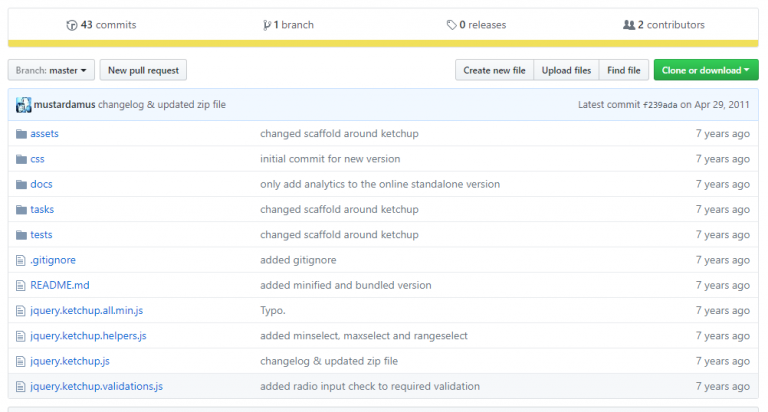768x412 pixels.
Task: Click the docs folder icon
Action: (x=21, y=184)
